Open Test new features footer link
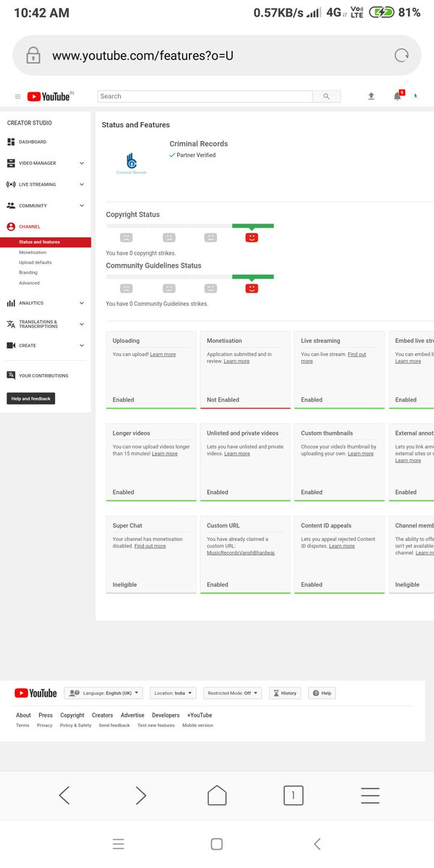This screenshot has height=868, width=434. 156,725
